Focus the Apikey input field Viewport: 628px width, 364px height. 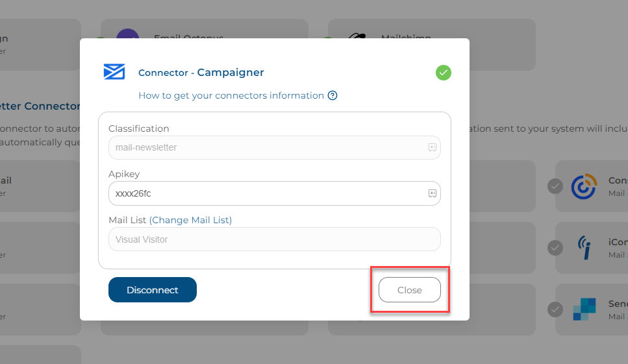tap(275, 193)
